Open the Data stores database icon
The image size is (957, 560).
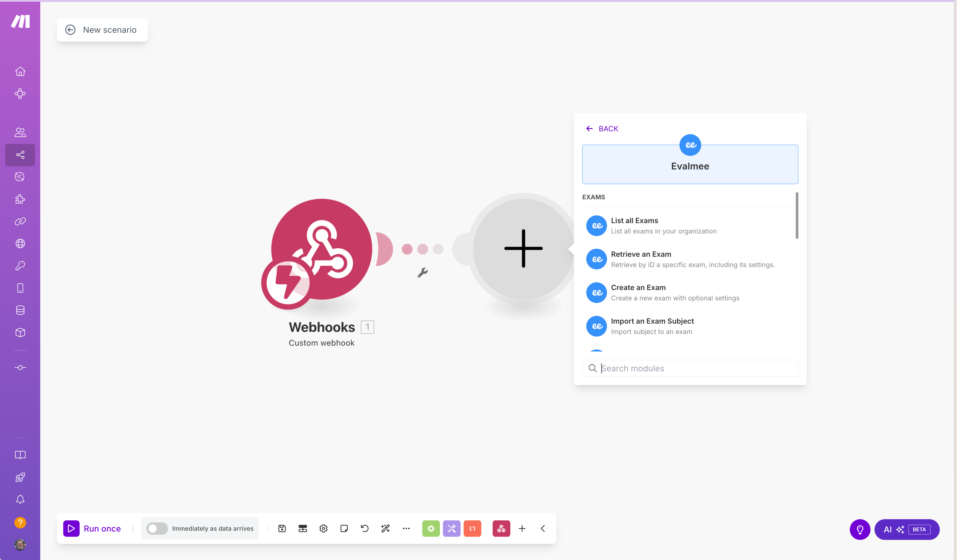point(20,310)
